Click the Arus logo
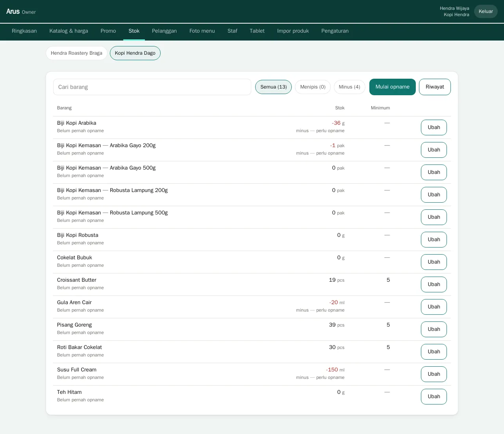 pyautogui.click(x=13, y=11)
